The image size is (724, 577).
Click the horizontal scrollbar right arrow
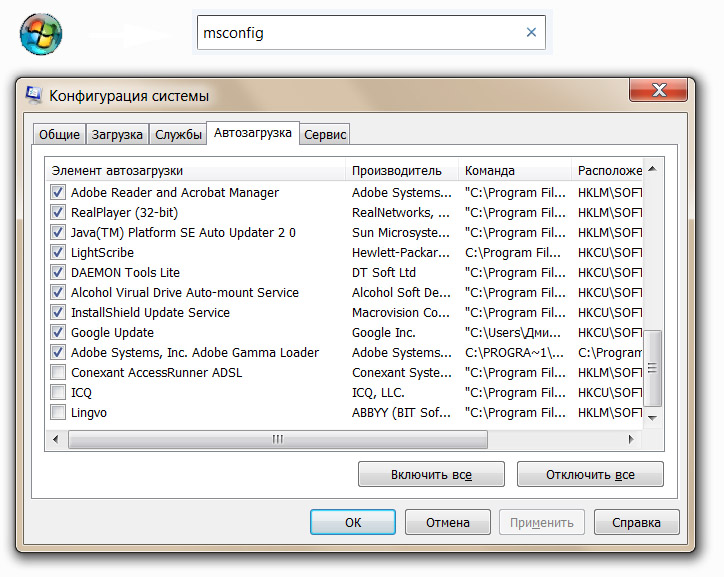(631, 439)
